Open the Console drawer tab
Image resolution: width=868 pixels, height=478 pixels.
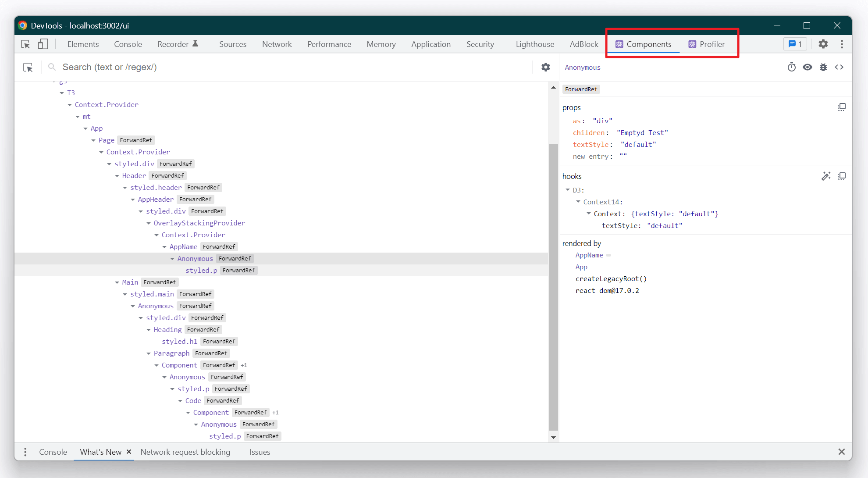tap(53, 452)
